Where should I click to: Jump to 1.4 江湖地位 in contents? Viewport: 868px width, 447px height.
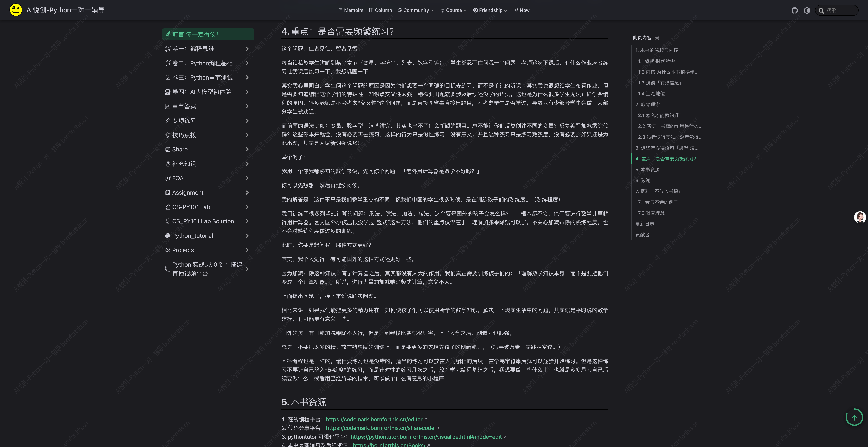651,94
